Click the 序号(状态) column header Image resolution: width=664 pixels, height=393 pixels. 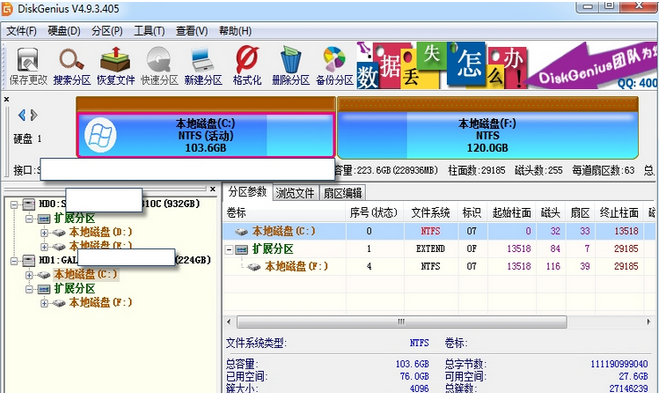point(374,213)
